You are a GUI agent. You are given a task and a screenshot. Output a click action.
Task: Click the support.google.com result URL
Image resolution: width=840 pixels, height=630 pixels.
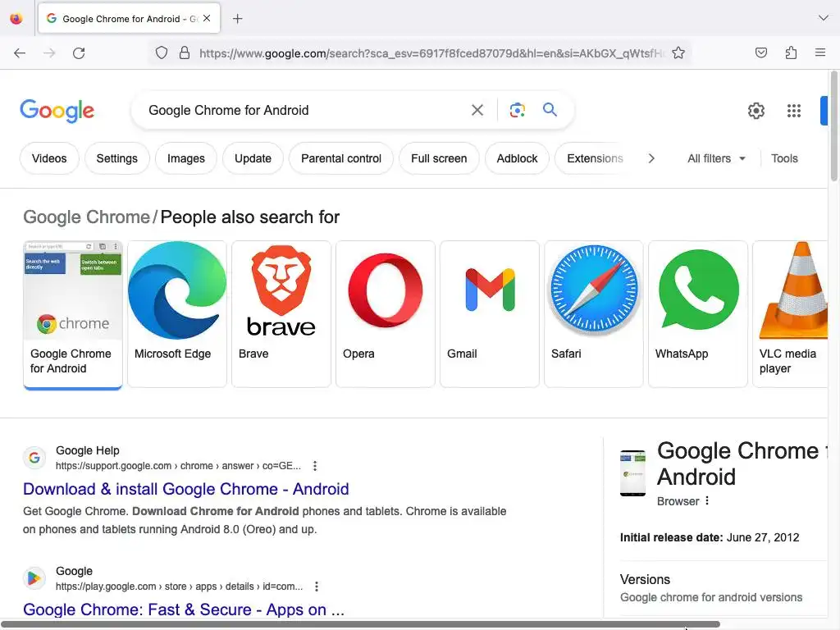point(178,466)
